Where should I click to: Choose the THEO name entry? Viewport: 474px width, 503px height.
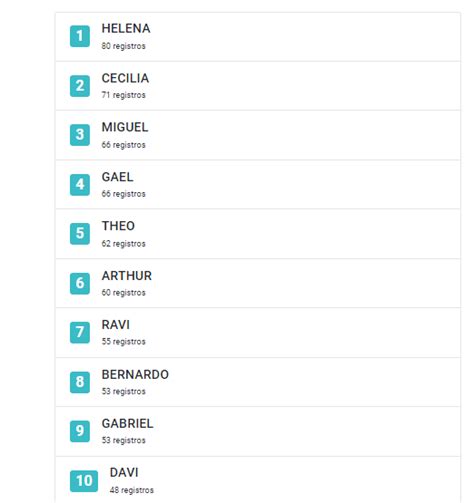coord(118,226)
